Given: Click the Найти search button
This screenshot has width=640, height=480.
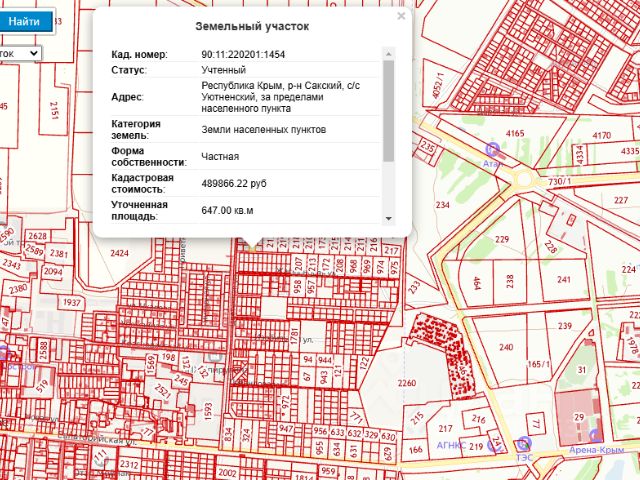Looking at the screenshot, I should 25,21.
